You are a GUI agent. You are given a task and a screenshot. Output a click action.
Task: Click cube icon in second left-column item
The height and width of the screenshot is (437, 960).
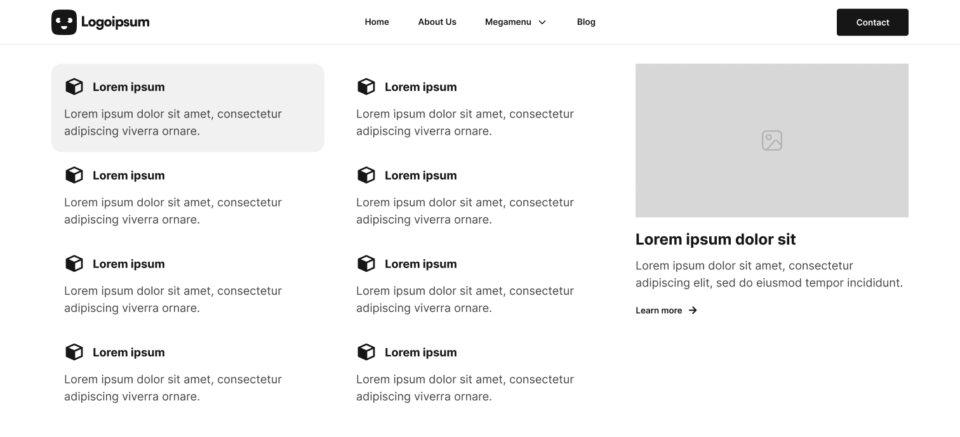[x=74, y=175]
